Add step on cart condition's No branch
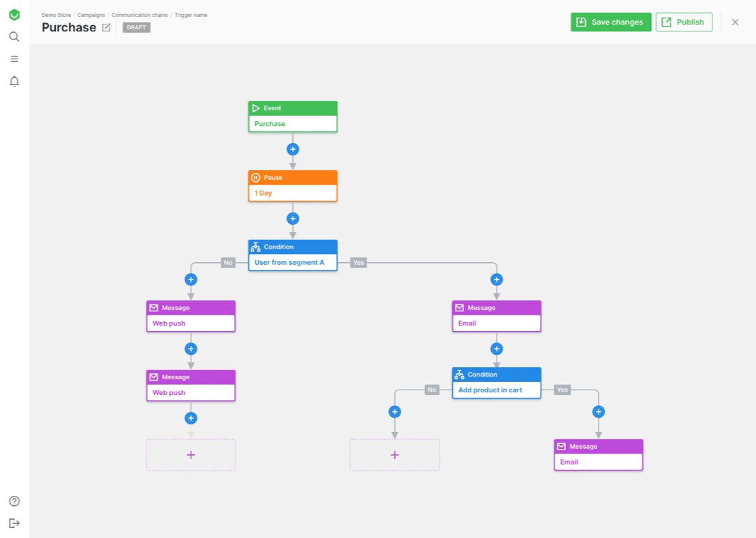The width and height of the screenshot is (756, 538). pyautogui.click(x=395, y=412)
